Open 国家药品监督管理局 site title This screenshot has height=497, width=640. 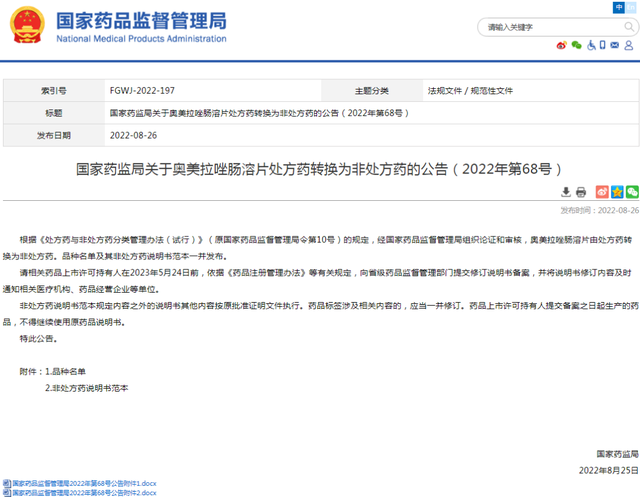tap(141, 20)
